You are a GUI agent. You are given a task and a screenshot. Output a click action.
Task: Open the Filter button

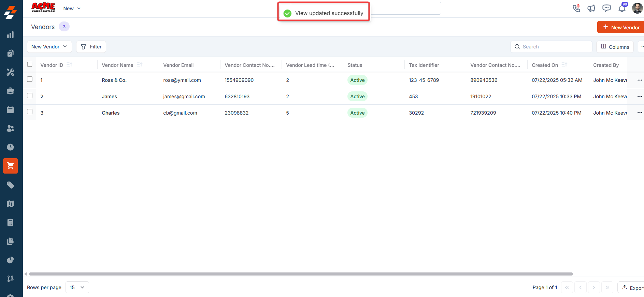tap(91, 47)
